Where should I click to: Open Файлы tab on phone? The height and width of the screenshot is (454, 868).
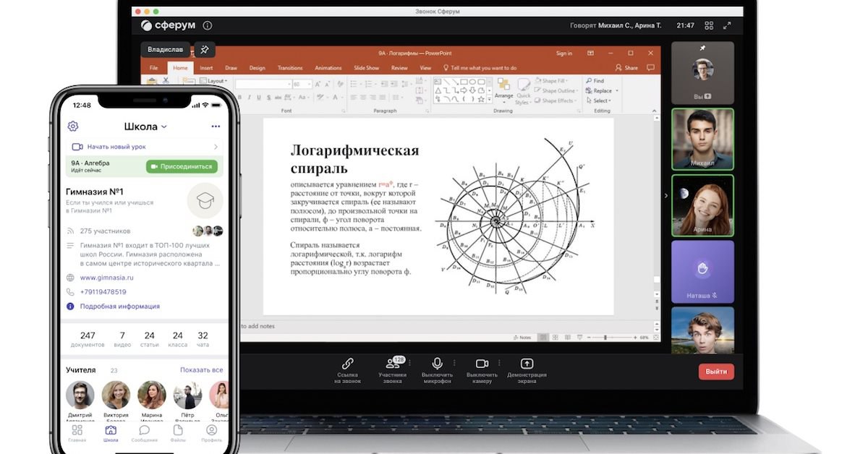[178, 433]
